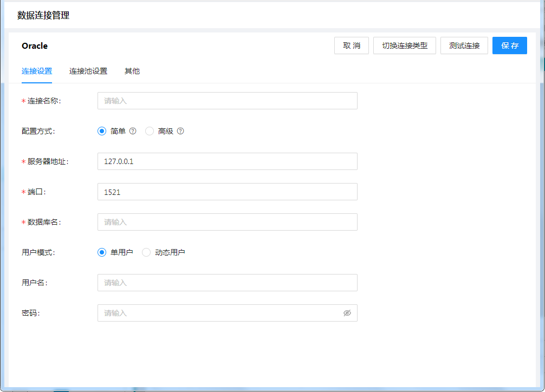Click into the 密码 input field
This screenshot has width=545, height=392.
pyautogui.click(x=217, y=313)
